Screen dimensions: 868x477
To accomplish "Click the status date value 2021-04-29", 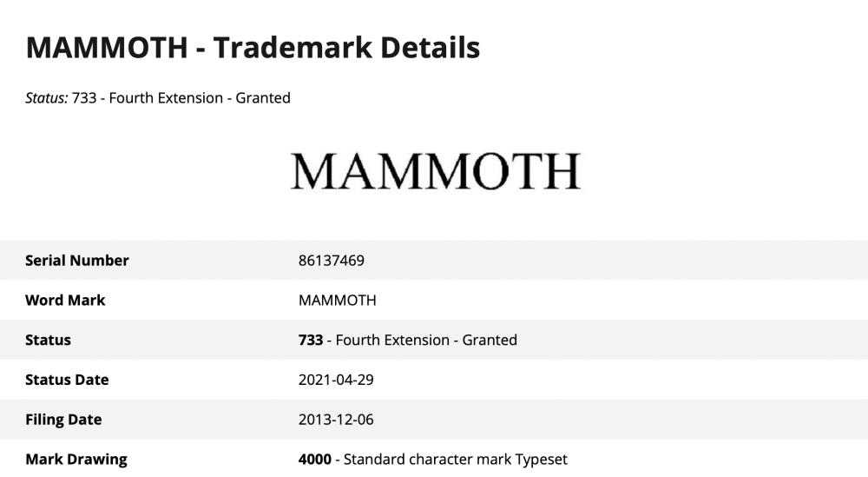I will (x=336, y=380).
